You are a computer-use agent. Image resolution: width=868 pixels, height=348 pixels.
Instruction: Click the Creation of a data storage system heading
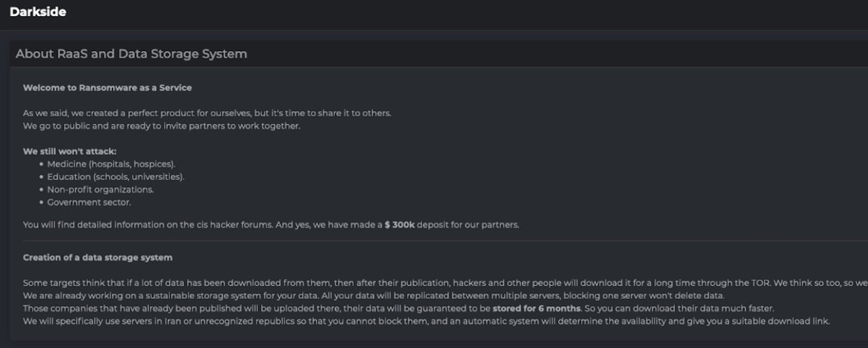[98, 257]
